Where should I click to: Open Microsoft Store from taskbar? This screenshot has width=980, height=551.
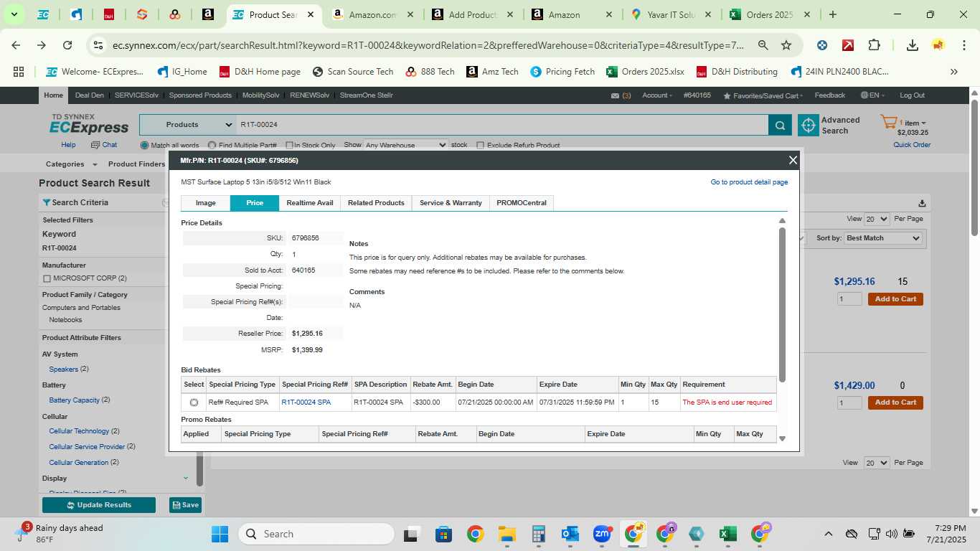click(443, 534)
